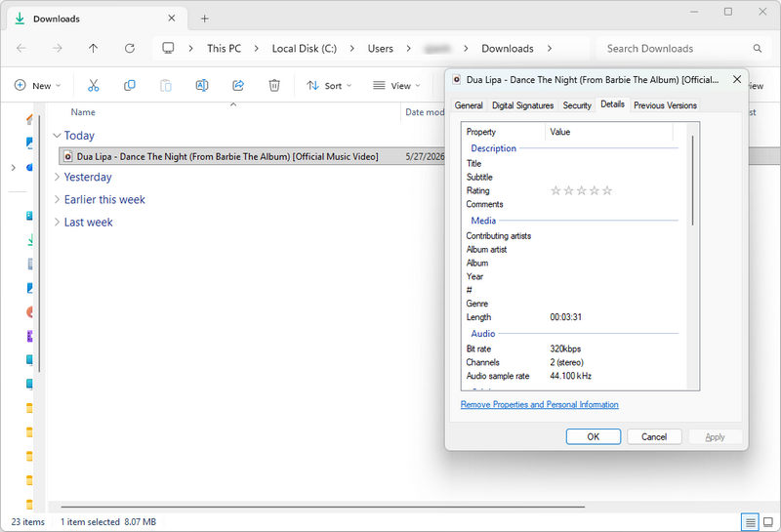Click the Paste clipboard icon

[166, 85]
